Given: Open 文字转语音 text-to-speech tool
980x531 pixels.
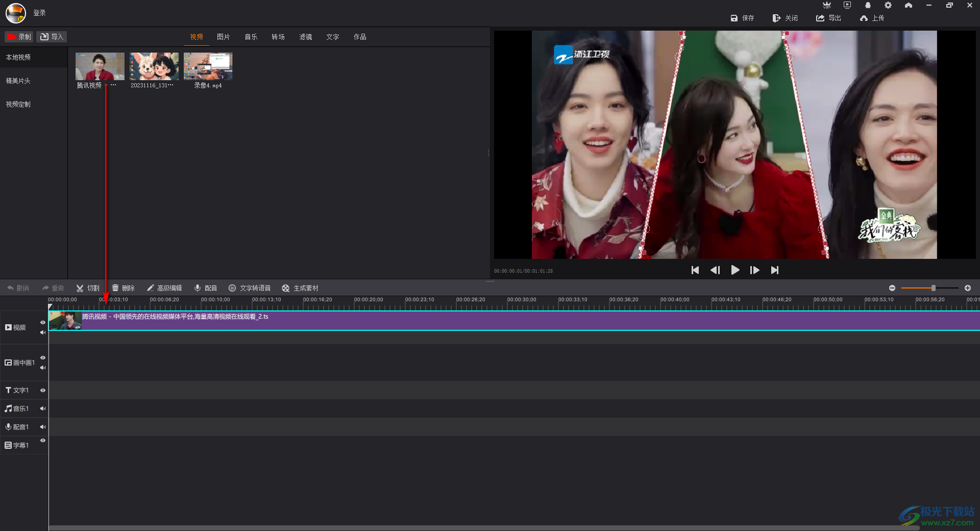Looking at the screenshot, I should pyautogui.click(x=250, y=288).
